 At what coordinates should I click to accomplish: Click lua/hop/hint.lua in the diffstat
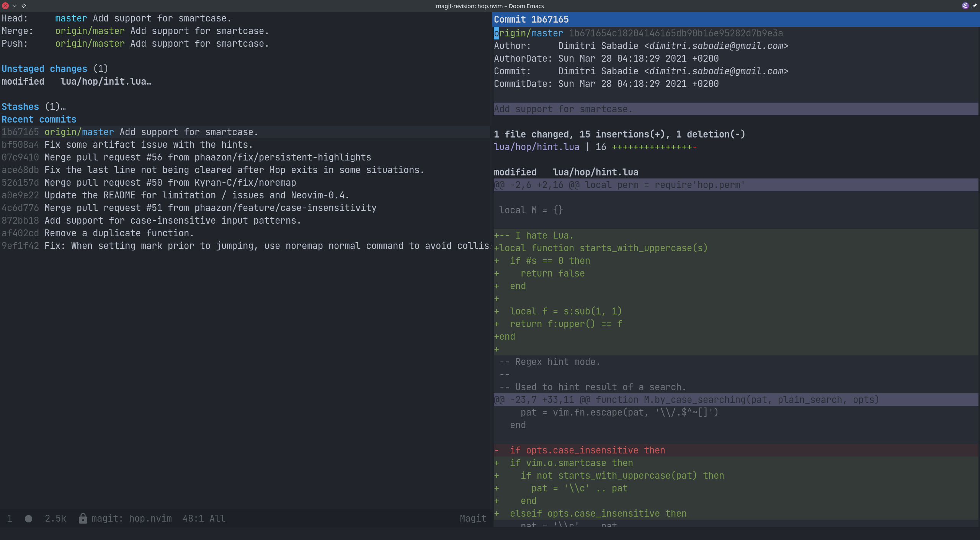pos(536,147)
